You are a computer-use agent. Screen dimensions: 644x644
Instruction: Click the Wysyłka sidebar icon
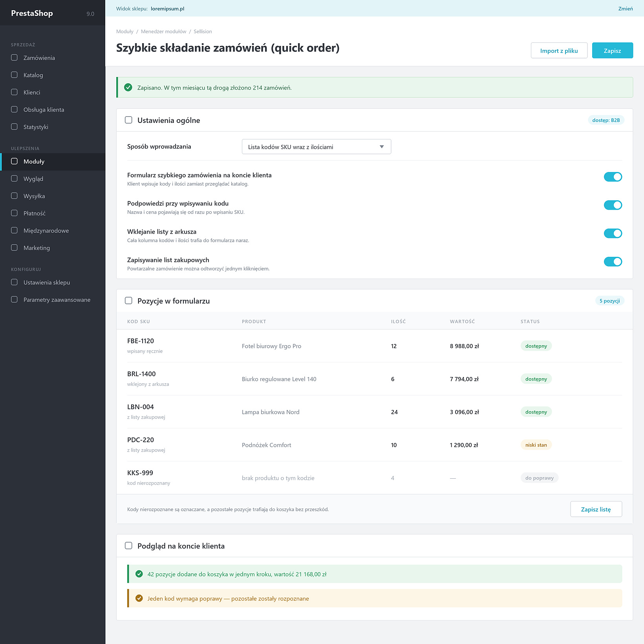14,196
